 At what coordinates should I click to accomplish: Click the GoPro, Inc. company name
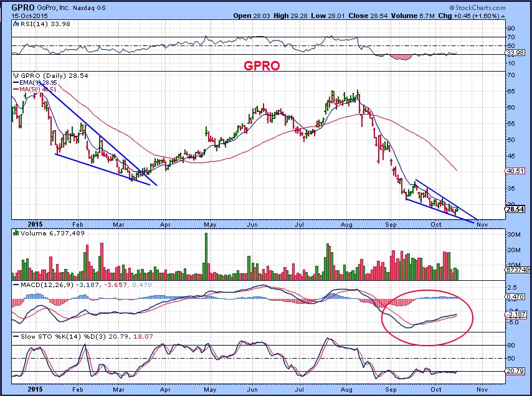[x=53, y=7]
